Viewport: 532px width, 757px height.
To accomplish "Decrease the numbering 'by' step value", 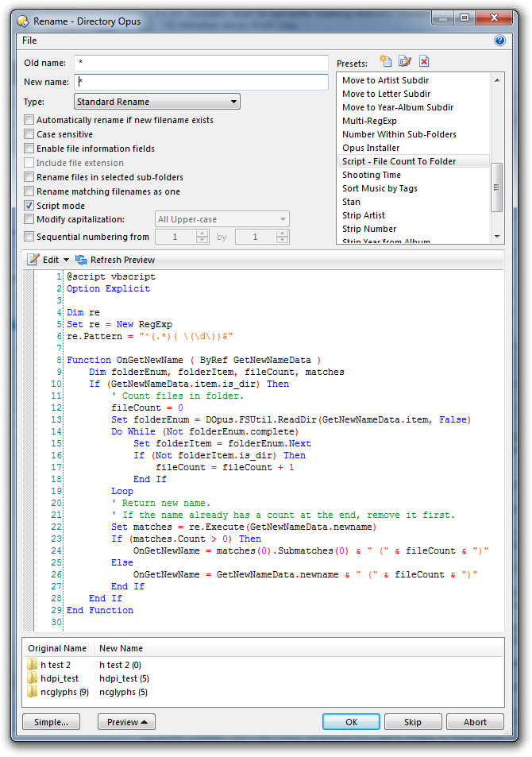I will [283, 240].
